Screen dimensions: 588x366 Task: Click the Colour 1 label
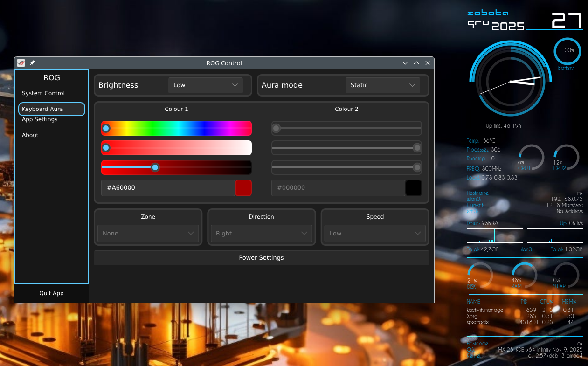click(176, 109)
